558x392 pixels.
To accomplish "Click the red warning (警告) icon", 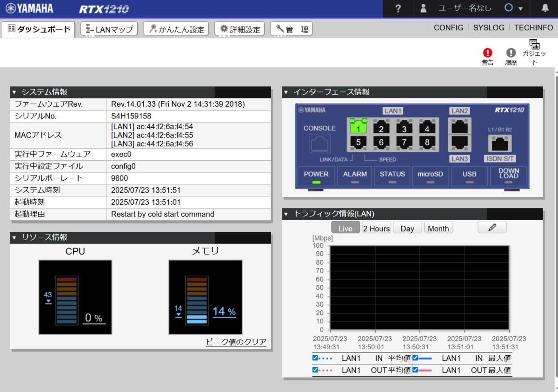I will pyautogui.click(x=487, y=53).
